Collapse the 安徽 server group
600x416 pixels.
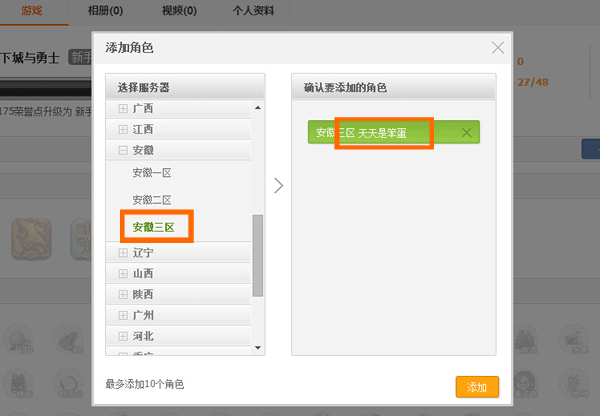point(124,150)
